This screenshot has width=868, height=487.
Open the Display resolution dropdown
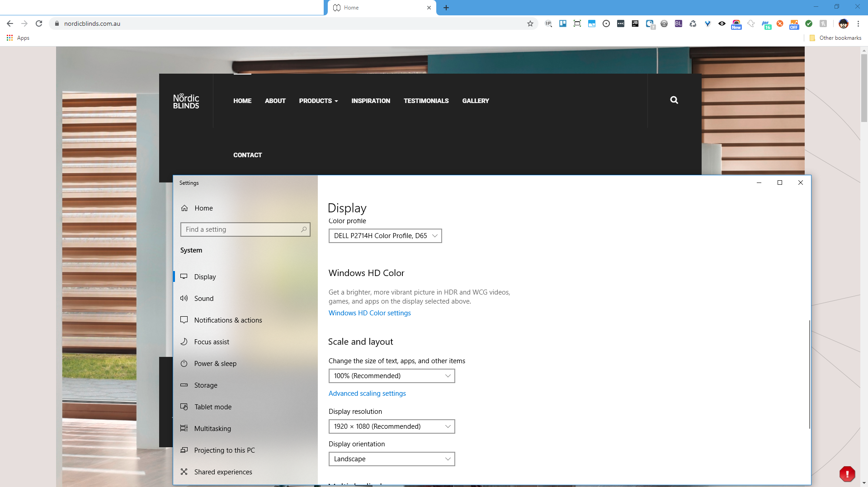[392, 426]
